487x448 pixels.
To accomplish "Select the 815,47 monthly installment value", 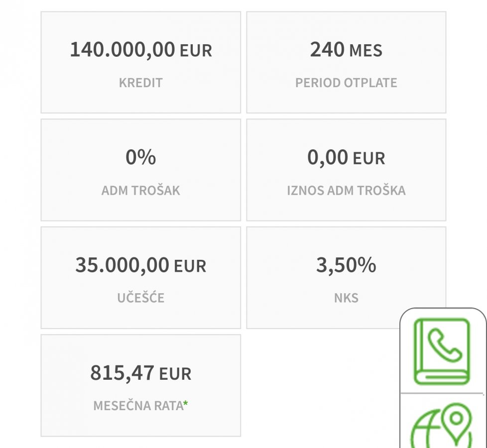I will (x=122, y=372).
